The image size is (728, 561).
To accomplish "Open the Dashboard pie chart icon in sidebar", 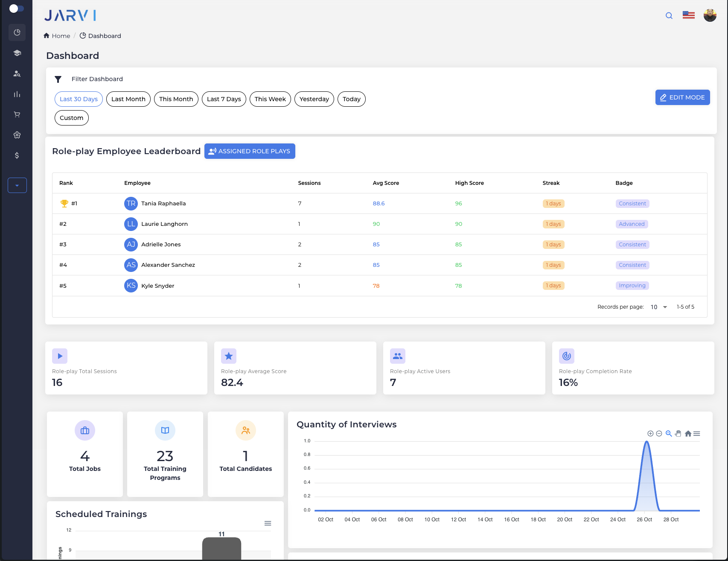I will (17, 32).
